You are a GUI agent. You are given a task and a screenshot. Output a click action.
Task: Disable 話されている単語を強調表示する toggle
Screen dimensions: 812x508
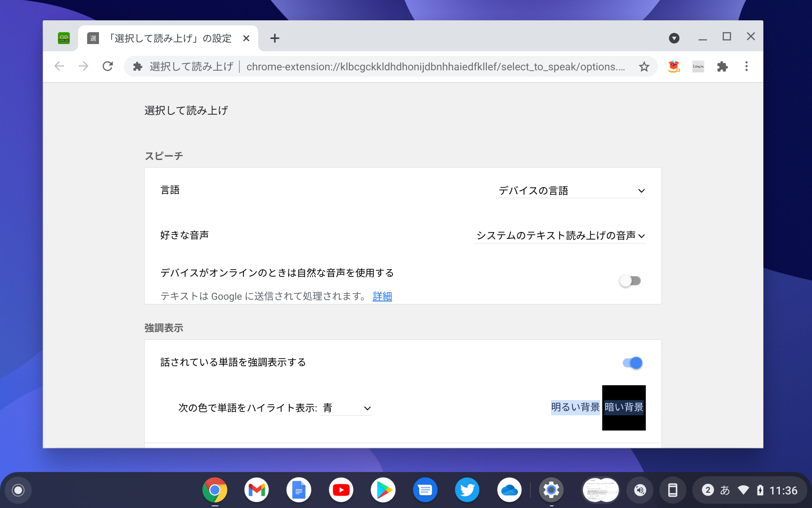tap(632, 362)
